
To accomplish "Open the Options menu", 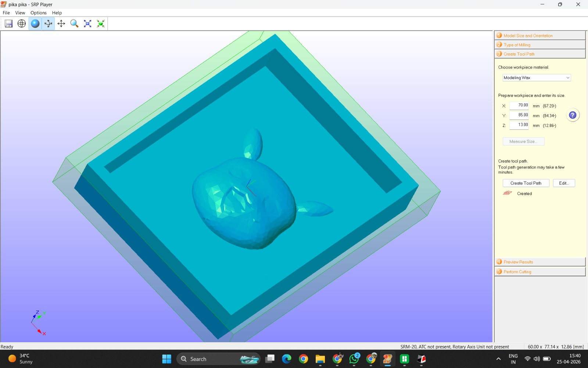I will 39,13.
